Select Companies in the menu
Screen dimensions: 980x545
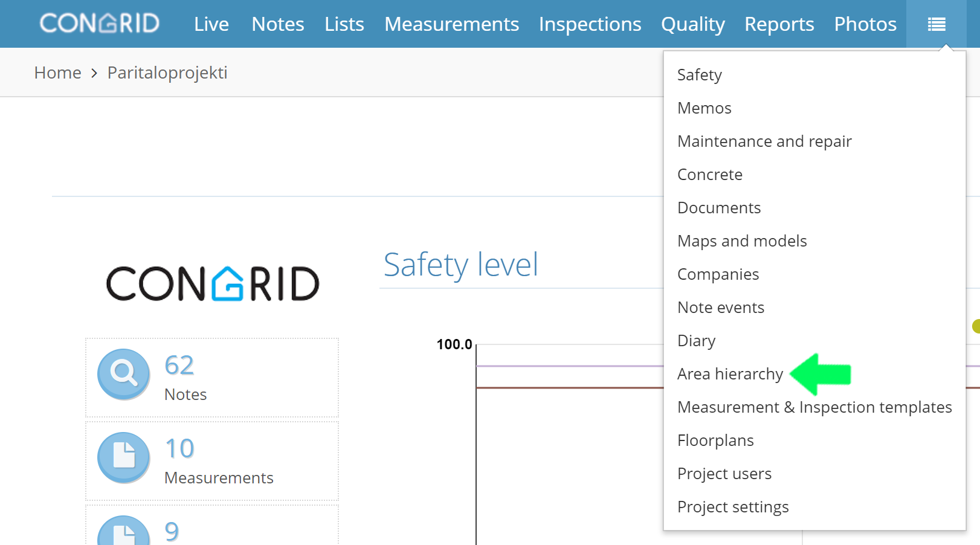(x=718, y=274)
